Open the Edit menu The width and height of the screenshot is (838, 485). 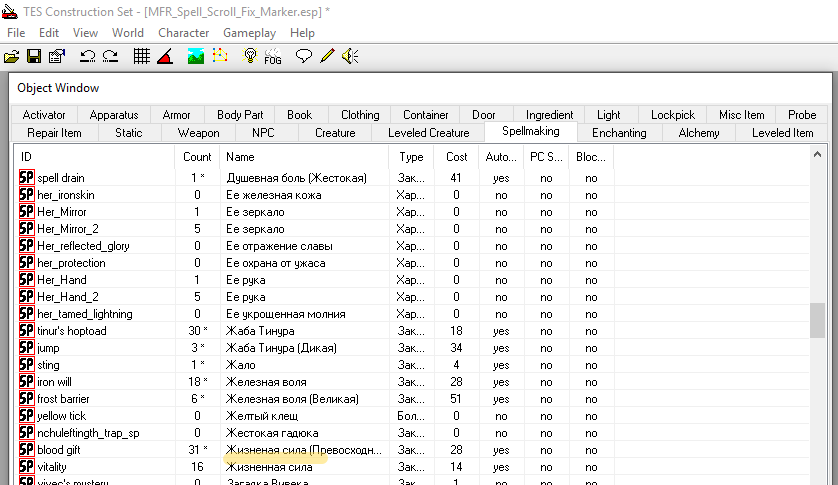point(49,33)
